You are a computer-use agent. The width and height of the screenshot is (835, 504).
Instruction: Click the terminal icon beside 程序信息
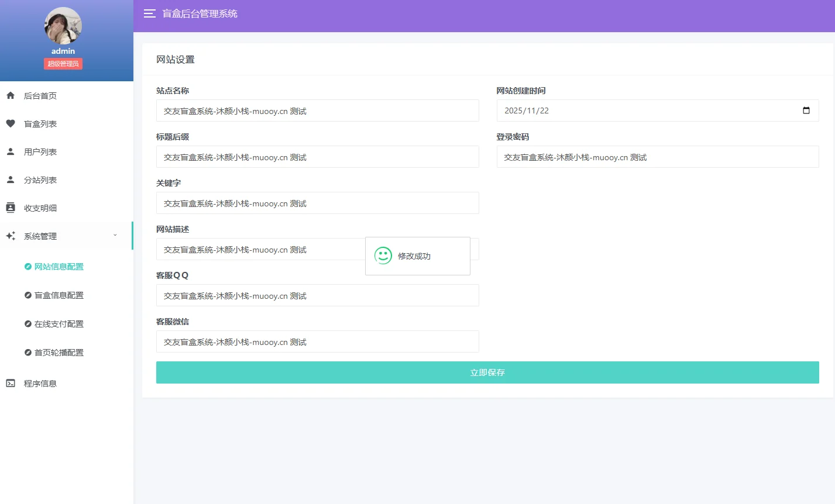click(11, 383)
